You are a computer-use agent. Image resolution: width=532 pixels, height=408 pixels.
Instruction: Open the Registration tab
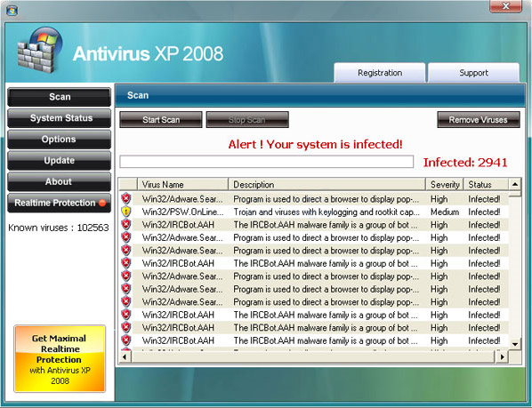click(379, 73)
